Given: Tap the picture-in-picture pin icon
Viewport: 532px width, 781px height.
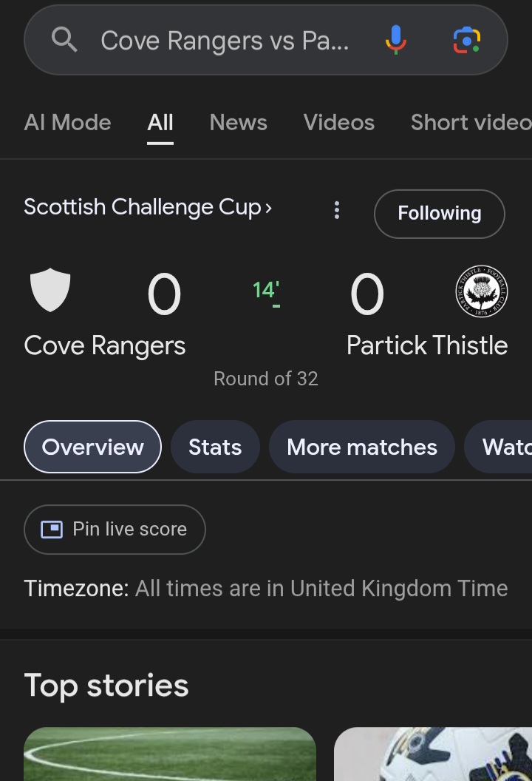Looking at the screenshot, I should click(x=52, y=530).
